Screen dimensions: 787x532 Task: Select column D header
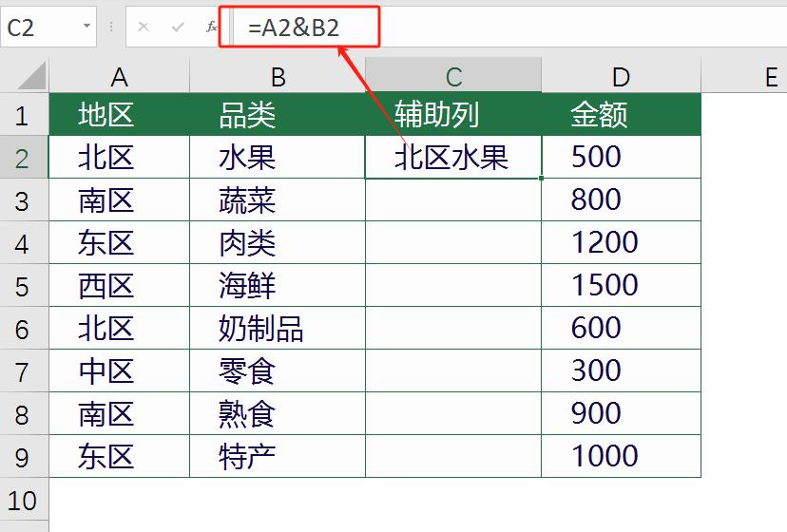tap(621, 76)
